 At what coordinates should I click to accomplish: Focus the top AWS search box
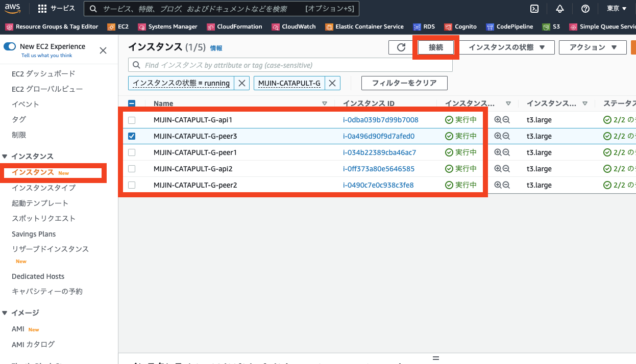pyautogui.click(x=222, y=9)
